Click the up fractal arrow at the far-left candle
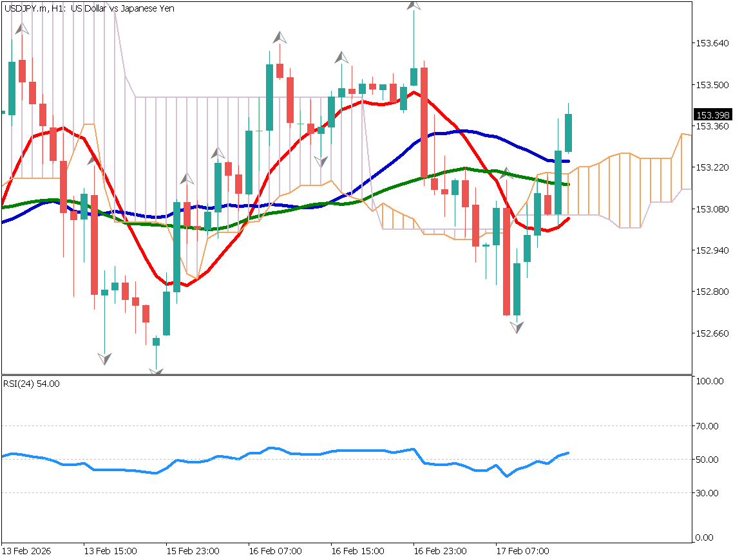This screenshot has height=560, width=742. pos(23,29)
